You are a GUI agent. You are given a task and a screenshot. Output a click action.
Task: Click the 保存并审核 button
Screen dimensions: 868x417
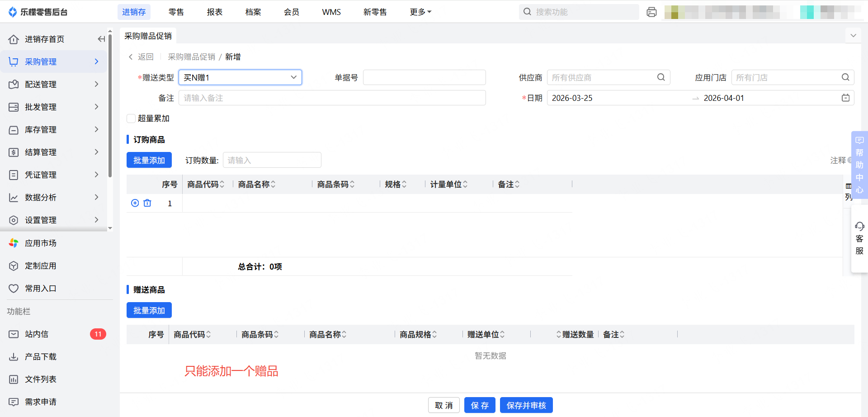pyautogui.click(x=526, y=405)
